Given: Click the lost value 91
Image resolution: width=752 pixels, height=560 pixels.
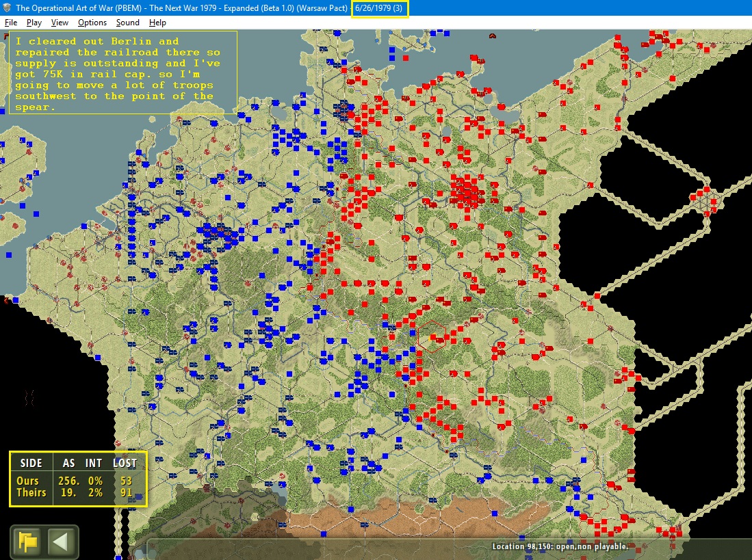Looking at the screenshot, I should pyautogui.click(x=126, y=492).
